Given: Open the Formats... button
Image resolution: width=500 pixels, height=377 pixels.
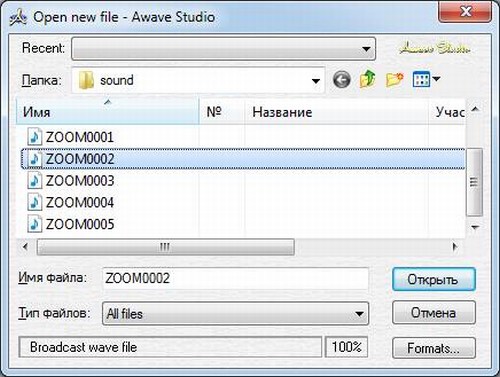Looking at the screenshot, I should pos(434,348).
